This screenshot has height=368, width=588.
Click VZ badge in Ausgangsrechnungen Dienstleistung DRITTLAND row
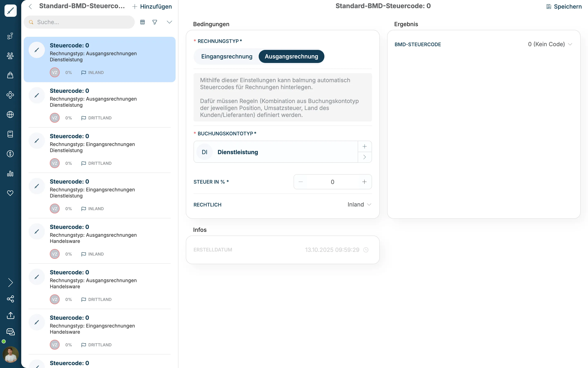pos(55,118)
